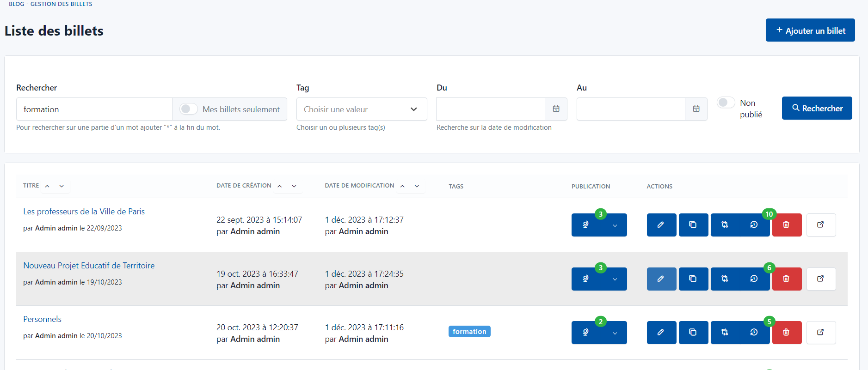View history of Nouveau Projet Educatif row

click(754, 279)
